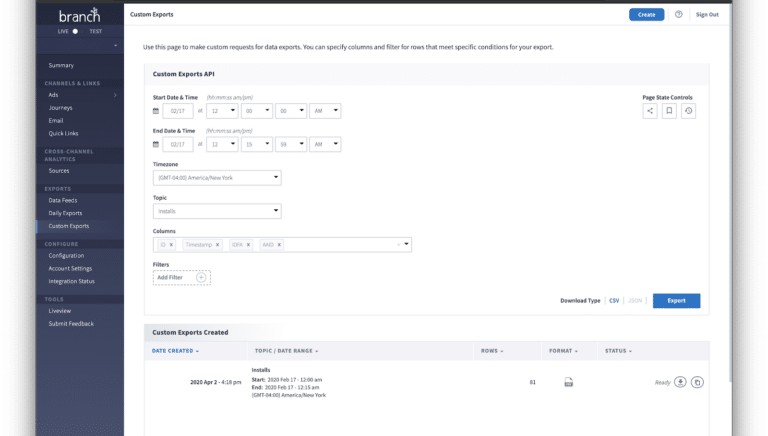Viewport: 768px width, 436px height.
Task: Open the Topic dropdown showing Installs
Action: click(x=217, y=211)
